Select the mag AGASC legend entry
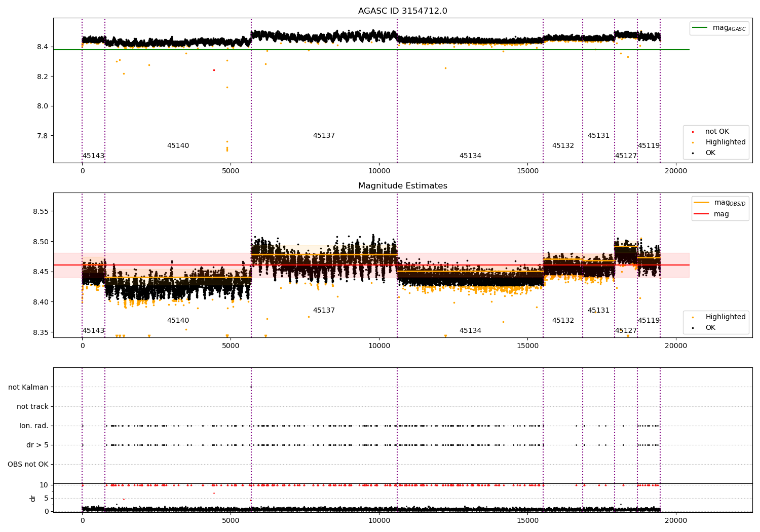The width and height of the screenshot is (760, 532). click(x=719, y=28)
